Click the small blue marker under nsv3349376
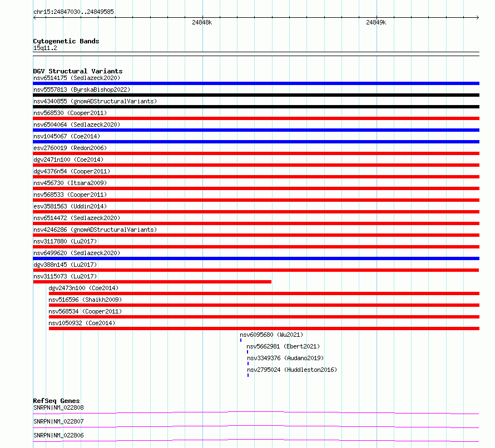Viewport: 495px width, 448px height. [248, 364]
